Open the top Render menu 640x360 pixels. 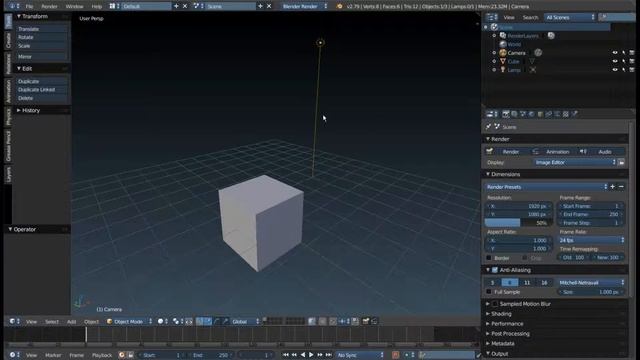tap(49, 7)
